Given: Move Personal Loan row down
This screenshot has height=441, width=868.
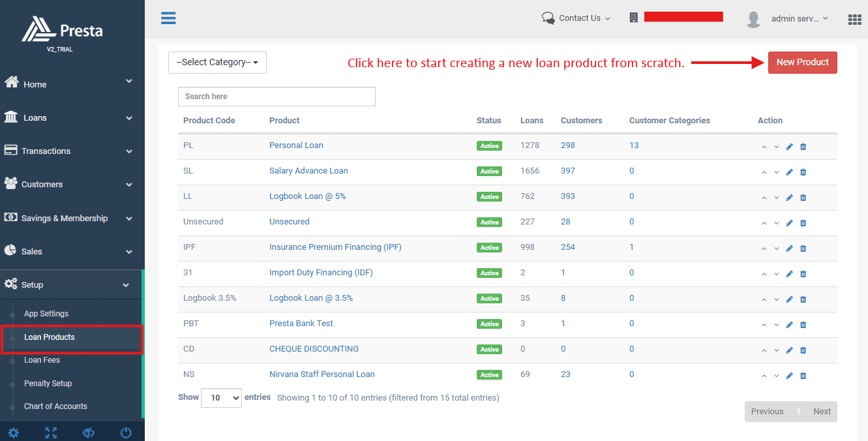Looking at the screenshot, I should tap(776, 147).
